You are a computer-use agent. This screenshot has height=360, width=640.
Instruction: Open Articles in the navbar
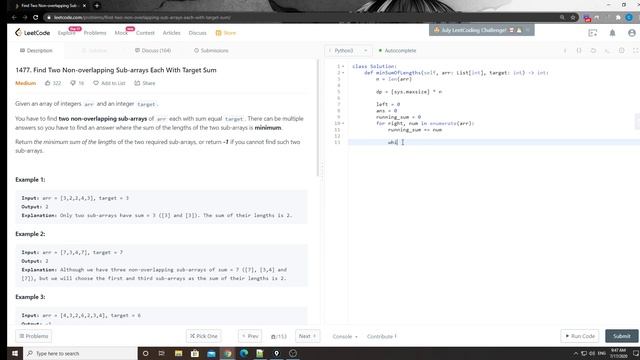[x=171, y=33]
